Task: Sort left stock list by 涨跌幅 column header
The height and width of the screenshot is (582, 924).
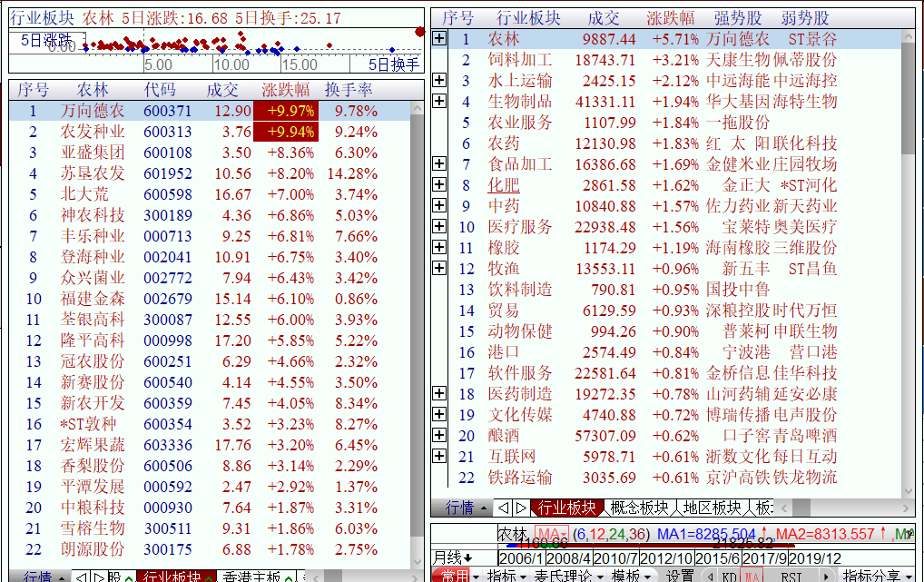Action: pyautogui.click(x=286, y=90)
